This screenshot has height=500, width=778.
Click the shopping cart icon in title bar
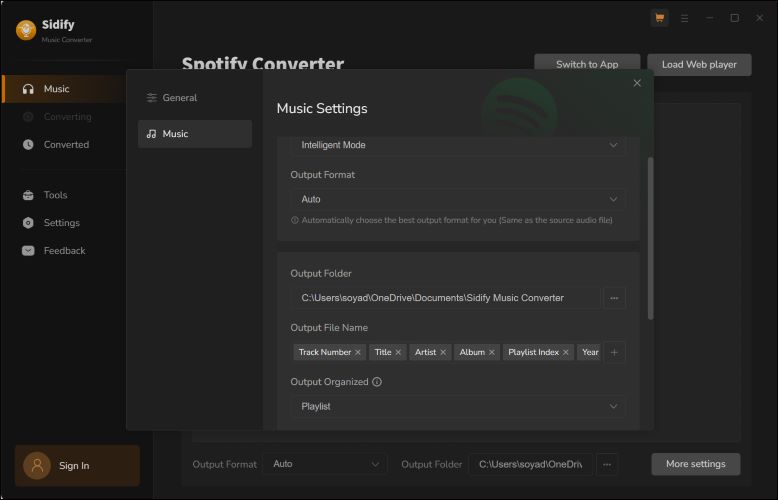[x=659, y=18]
